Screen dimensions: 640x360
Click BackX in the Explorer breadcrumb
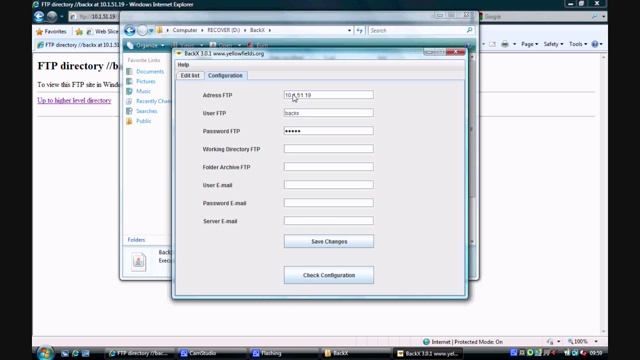257,30
